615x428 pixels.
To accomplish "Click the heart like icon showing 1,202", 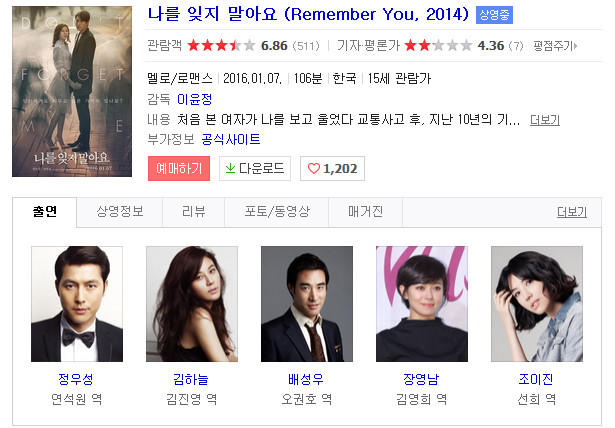I will (x=314, y=168).
